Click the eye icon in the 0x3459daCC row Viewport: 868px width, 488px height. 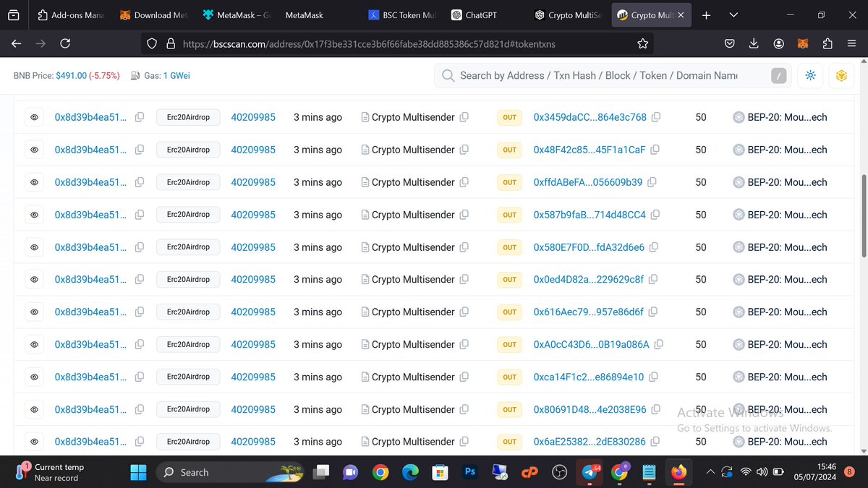pyautogui.click(x=34, y=117)
